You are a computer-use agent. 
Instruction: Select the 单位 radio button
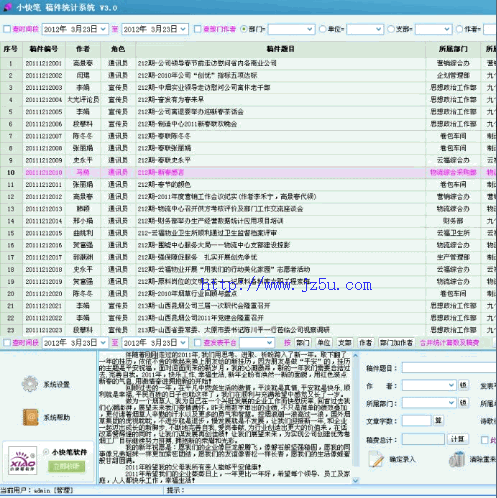click(x=322, y=29)
